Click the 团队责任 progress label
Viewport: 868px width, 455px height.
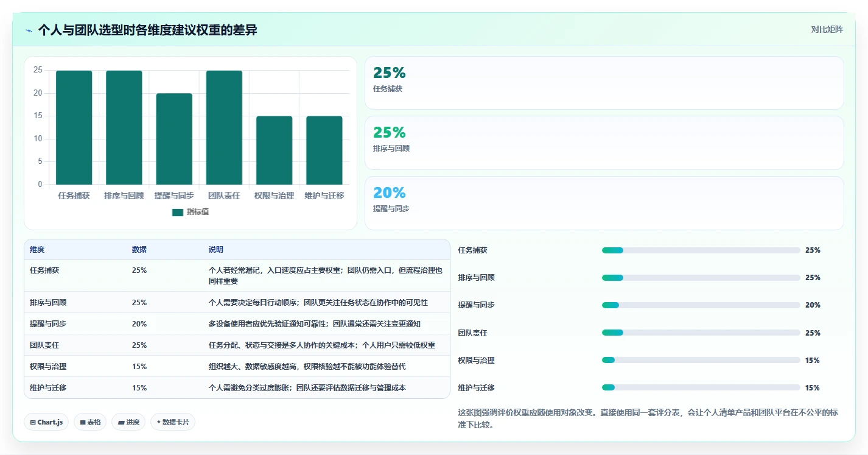click(x=472, y=333)
